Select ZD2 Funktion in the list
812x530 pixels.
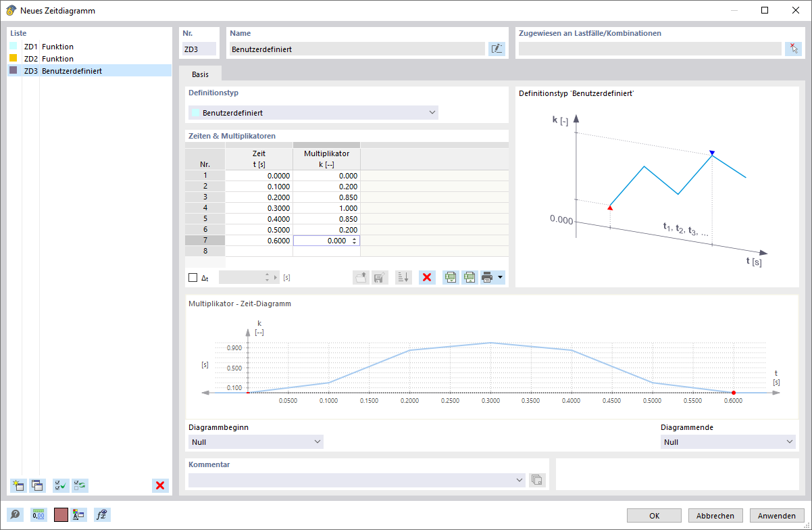click(89, 59)
